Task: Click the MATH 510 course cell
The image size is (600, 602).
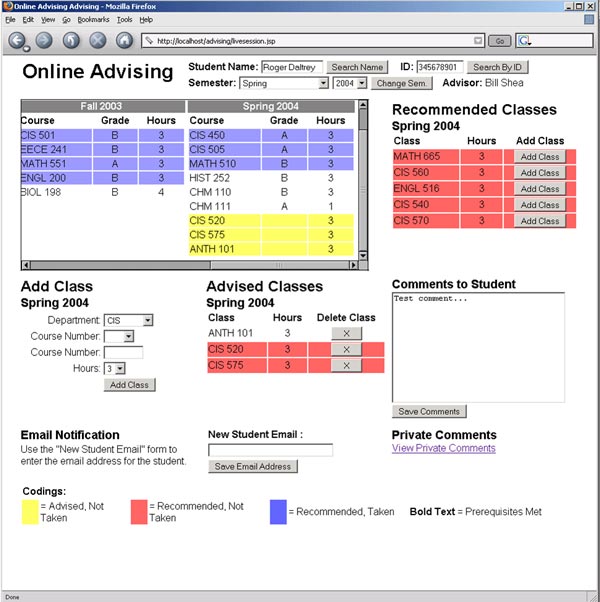Action: (x=225, y=164)
